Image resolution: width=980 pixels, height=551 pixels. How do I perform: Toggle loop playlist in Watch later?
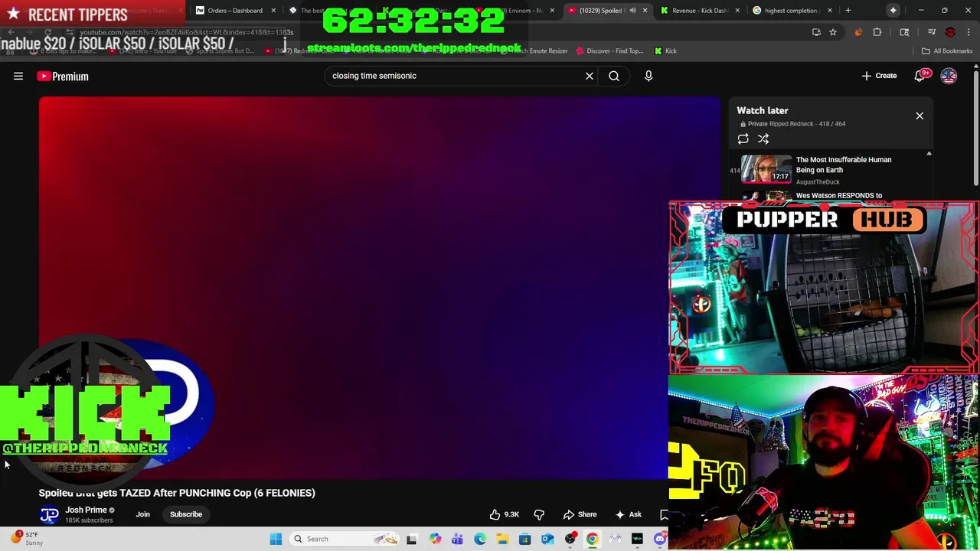743,139
